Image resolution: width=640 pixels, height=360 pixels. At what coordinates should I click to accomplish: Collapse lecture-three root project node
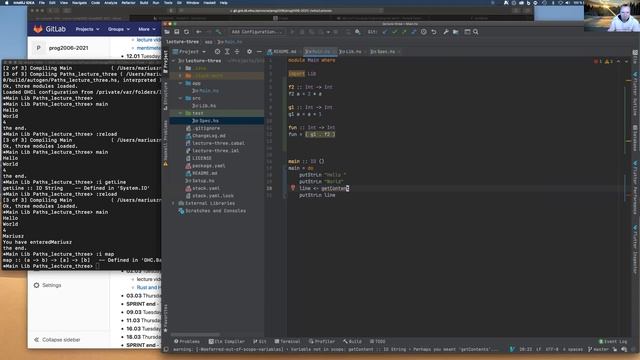[173, 61]
